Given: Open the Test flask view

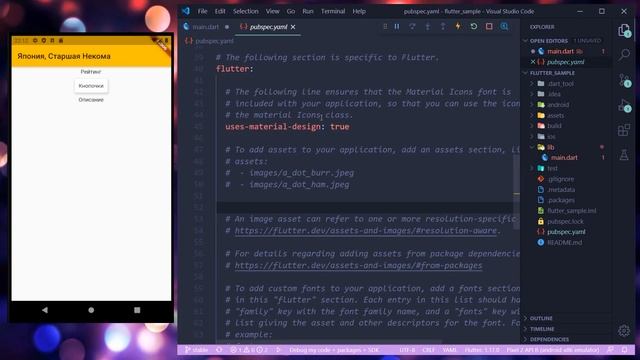Looking at the screenshot, I should click(x=624, y=155).
